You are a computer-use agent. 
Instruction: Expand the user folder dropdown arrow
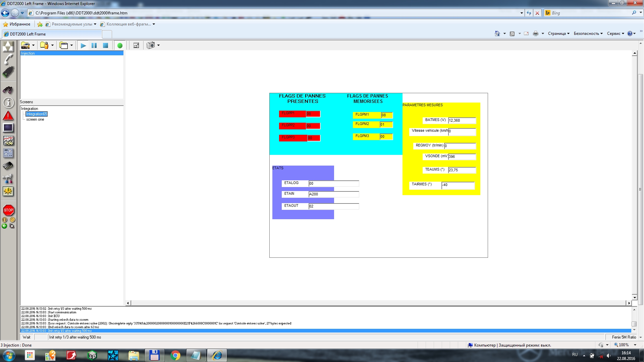(x=52, y=46)
